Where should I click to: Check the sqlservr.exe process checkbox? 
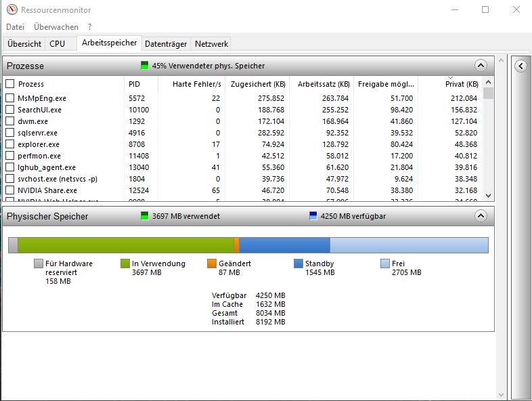(x=10, y=132)
